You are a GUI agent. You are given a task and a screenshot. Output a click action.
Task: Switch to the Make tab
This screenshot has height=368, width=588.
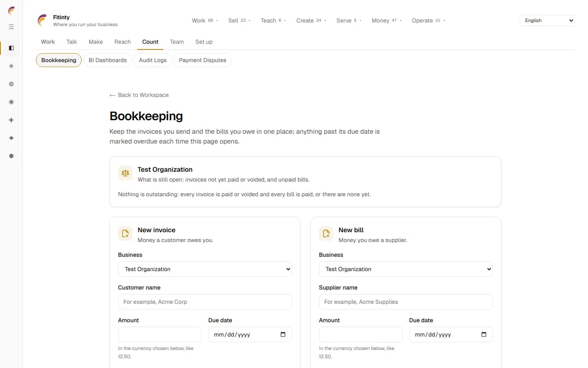coord(96,42)
